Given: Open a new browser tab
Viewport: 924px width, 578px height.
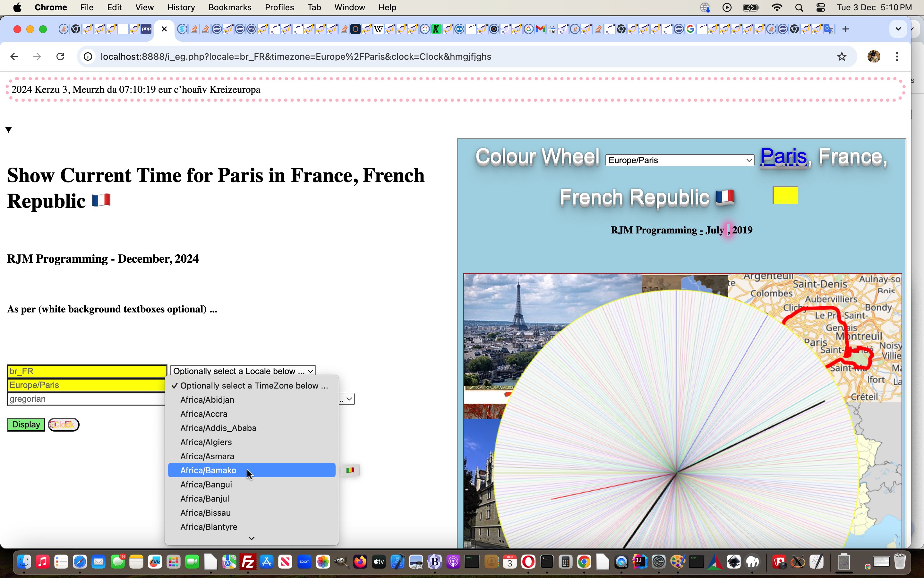Looking at the screenshot, I should point(845,29).
